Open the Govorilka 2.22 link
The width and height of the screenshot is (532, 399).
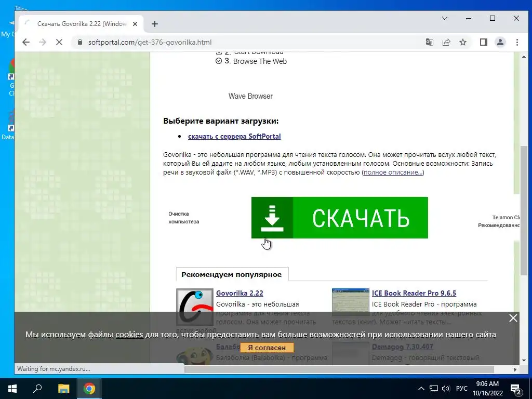tap(240, 293)
